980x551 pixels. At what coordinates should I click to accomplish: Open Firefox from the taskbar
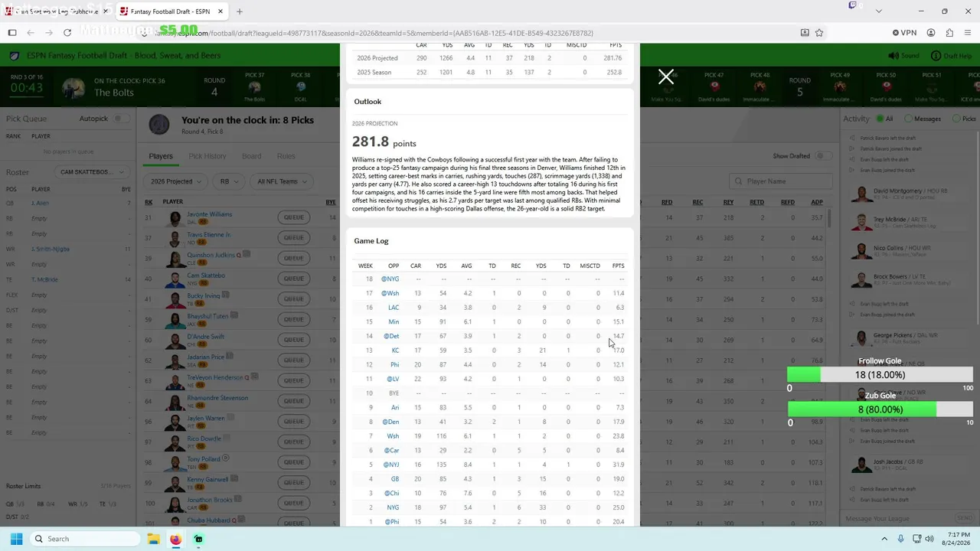(175, 539)
